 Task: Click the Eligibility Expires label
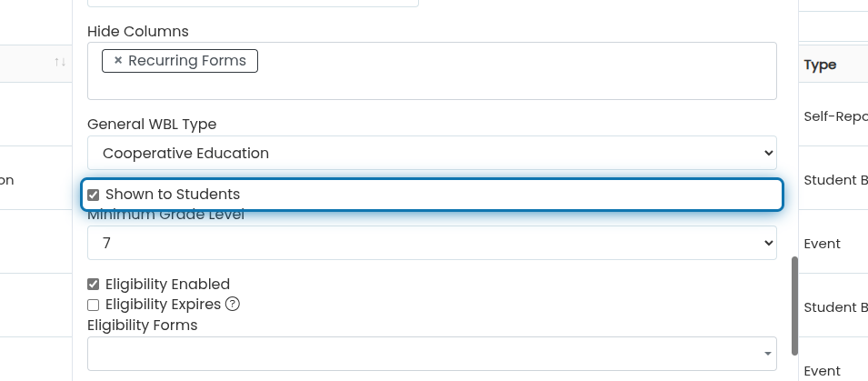[163, 305]
